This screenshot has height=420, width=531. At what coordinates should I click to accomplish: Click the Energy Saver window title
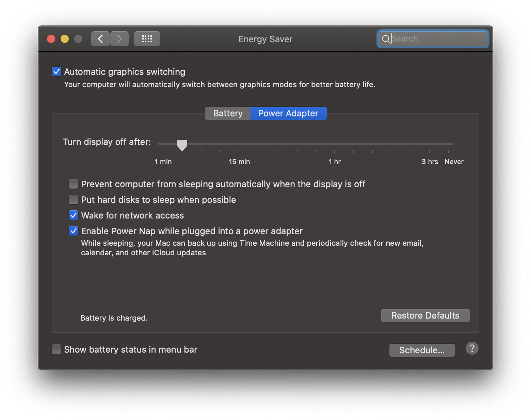coord(265,39)
